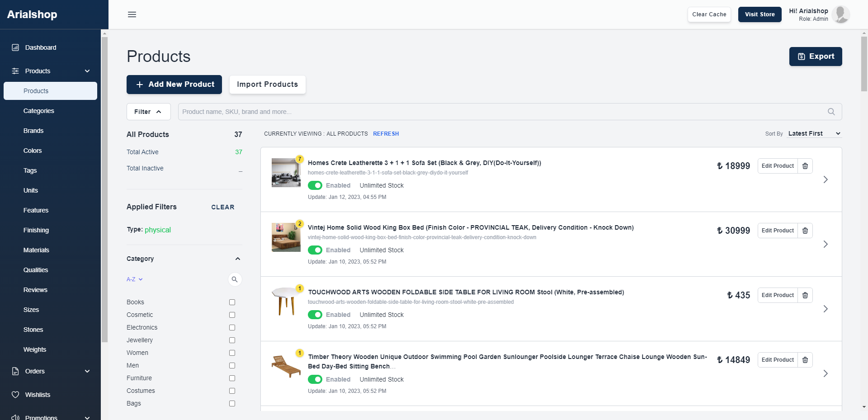Delete the Vintej Home King Box Bed product
Screen dimensions: 868x420
click(805, 231)
